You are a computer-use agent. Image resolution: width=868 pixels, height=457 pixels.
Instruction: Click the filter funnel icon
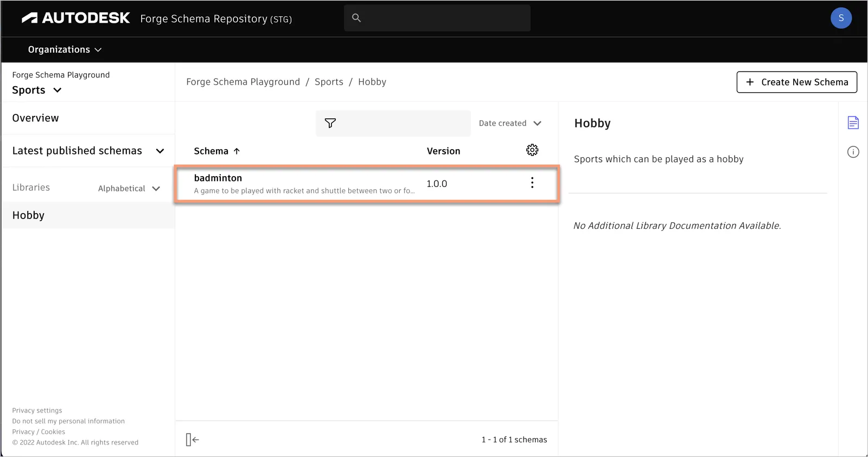[x=330, y=123]
